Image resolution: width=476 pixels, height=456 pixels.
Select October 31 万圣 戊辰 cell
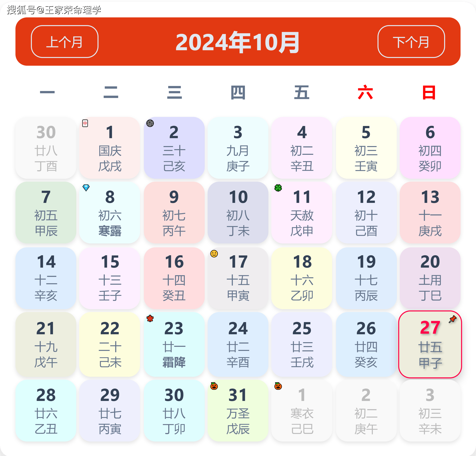[x=238, y=411]
